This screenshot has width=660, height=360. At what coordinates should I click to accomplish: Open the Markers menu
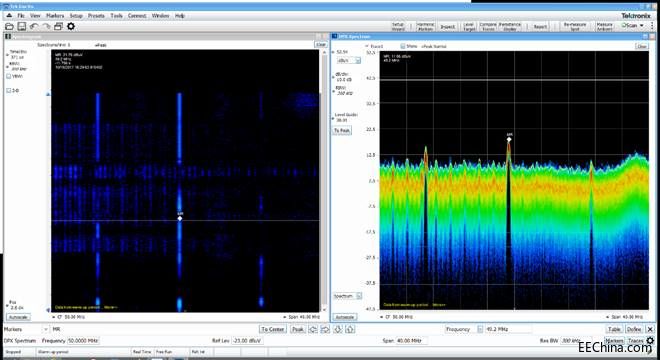(x=55, y=16)
